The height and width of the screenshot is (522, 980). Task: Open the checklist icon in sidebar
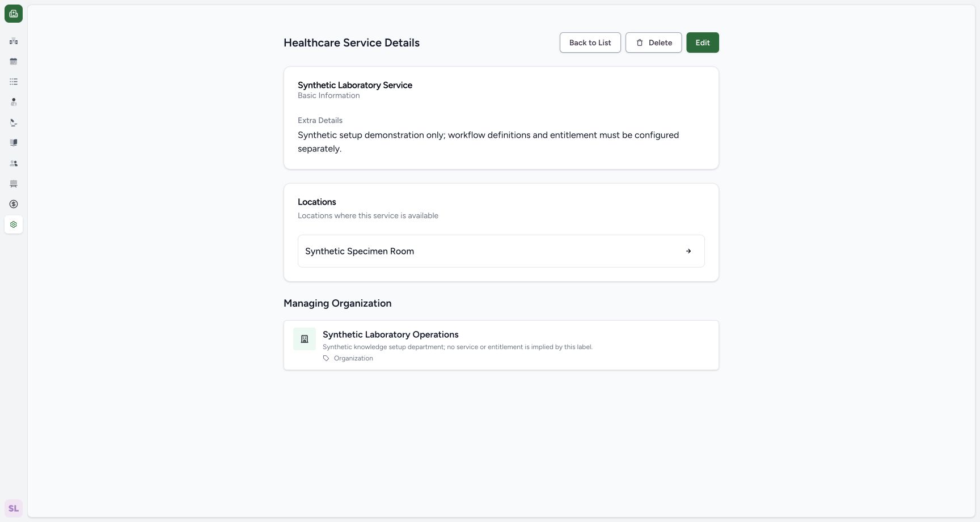(14, 82)
